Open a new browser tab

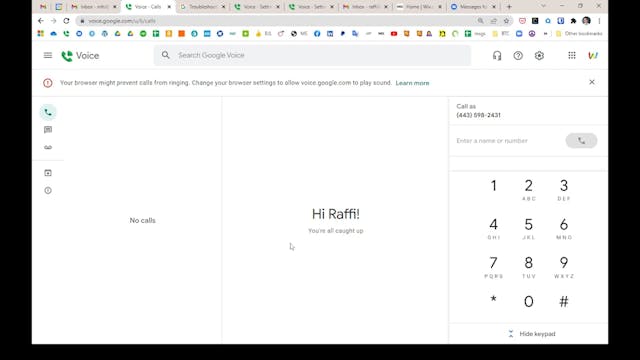pos(509,7)
